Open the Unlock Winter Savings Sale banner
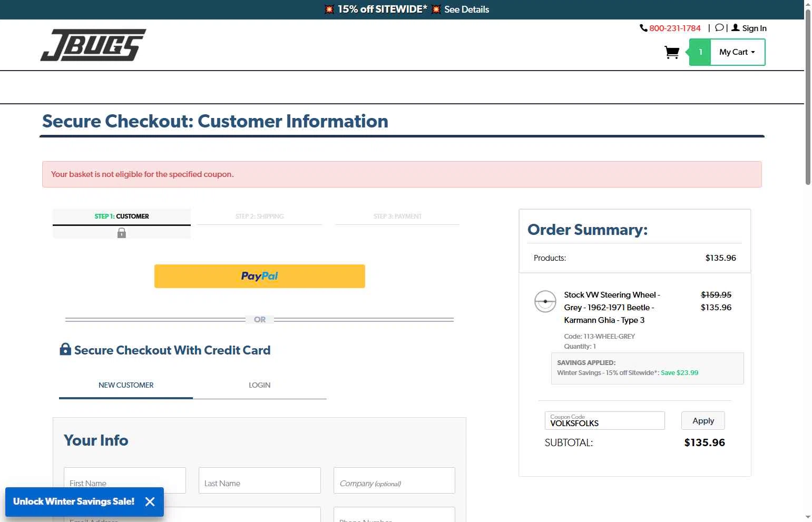 pyautogui.click(x=74, y=501)
